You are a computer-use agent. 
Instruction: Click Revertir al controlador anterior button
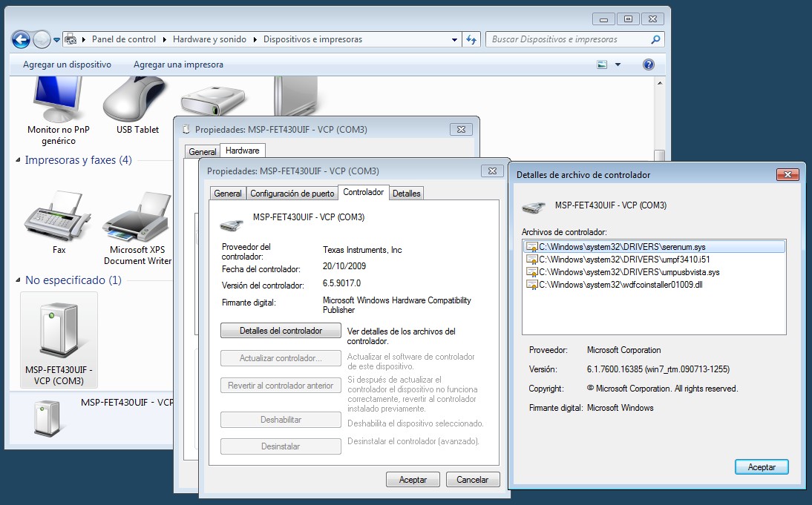tap(281, 386)
